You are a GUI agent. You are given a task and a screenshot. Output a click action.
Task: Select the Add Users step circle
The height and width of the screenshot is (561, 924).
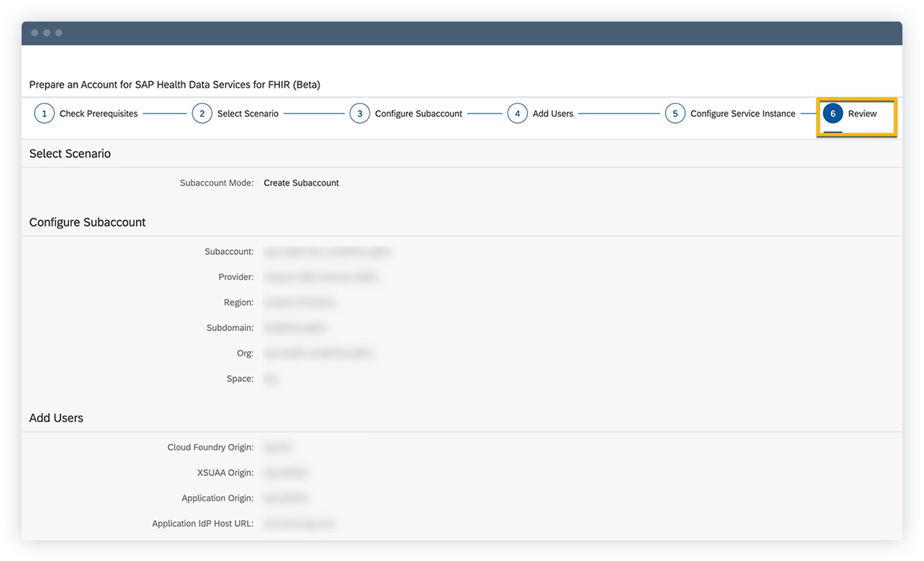click(517, 113)
